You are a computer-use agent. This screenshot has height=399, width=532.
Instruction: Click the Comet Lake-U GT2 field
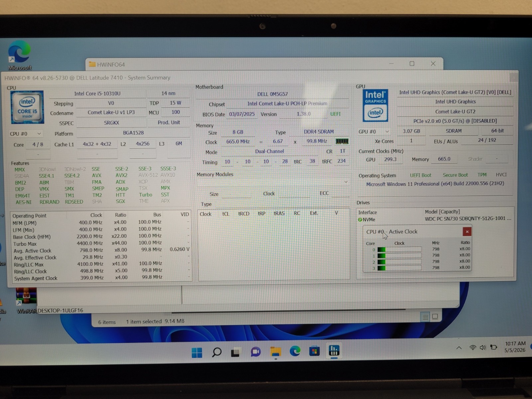(455, 111)
